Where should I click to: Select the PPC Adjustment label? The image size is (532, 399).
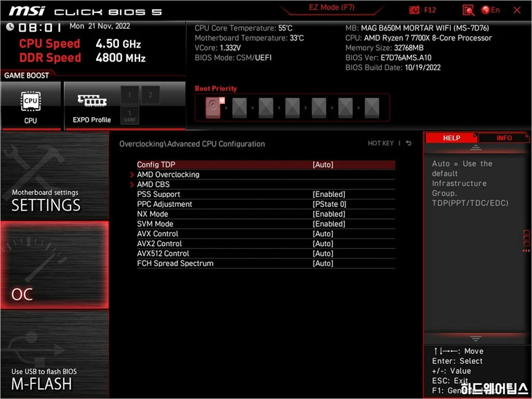[x=165, y=204]
